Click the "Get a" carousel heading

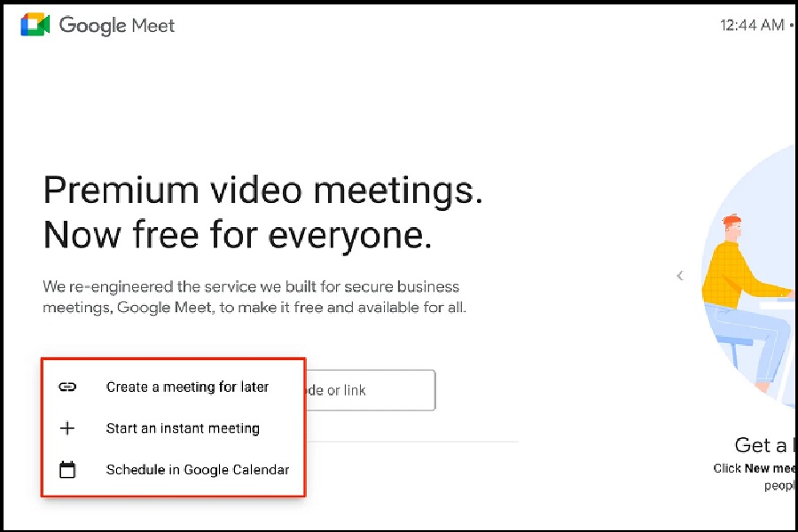(x=760, y=445)
